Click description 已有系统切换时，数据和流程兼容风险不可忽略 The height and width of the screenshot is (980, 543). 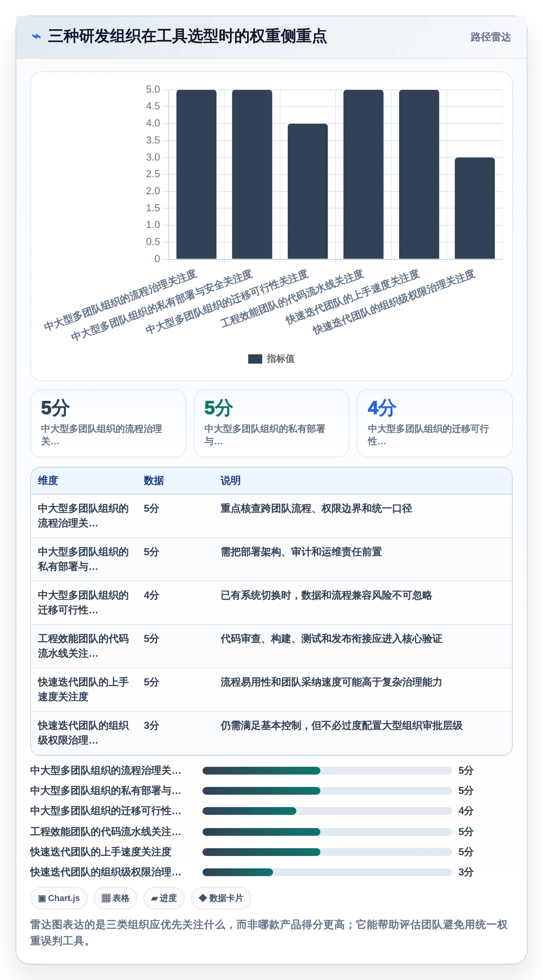click(327, 595)
